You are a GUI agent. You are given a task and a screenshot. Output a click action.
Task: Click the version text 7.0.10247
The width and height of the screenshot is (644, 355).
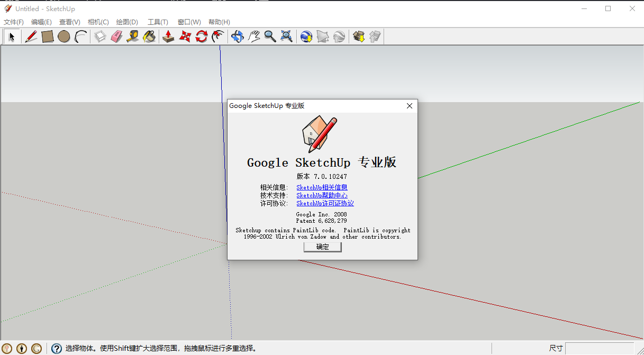click(x=330, y=176)
